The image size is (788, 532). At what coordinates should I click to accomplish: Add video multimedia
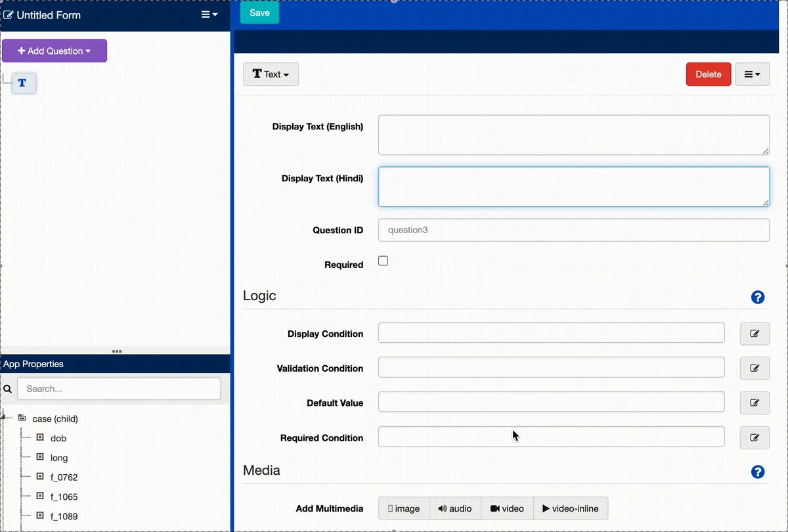[x=507, y=508]
